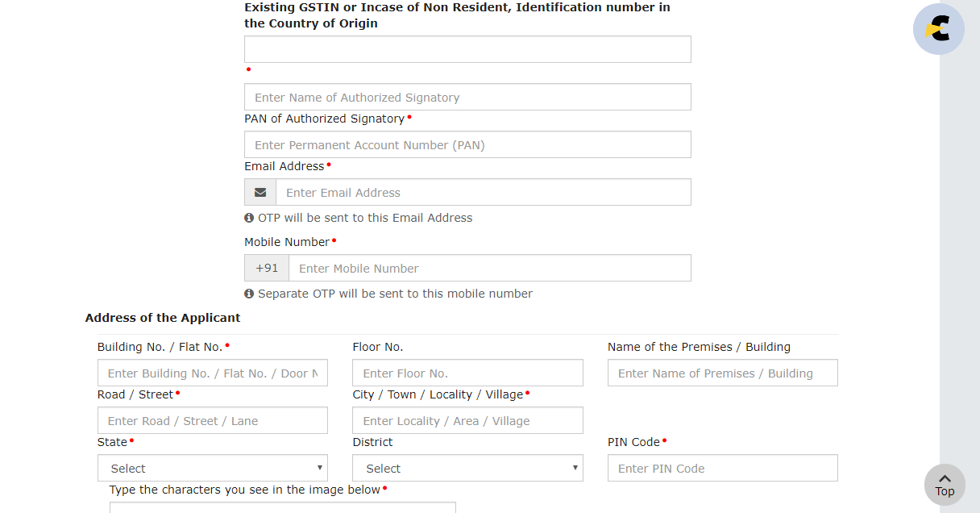This screenshot has width=980, height=513.
Task: Click the Floor No. input field
Action: coord(467,373)
